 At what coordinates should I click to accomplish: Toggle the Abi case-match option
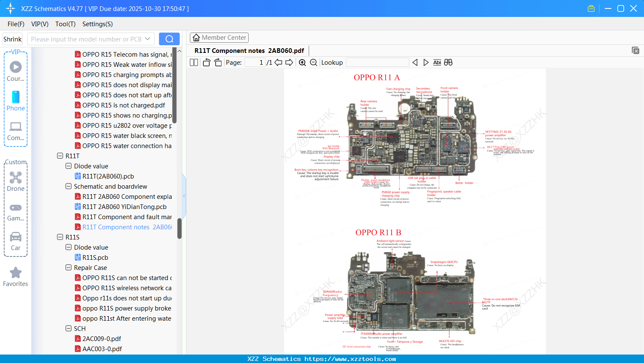click(437, 62)
